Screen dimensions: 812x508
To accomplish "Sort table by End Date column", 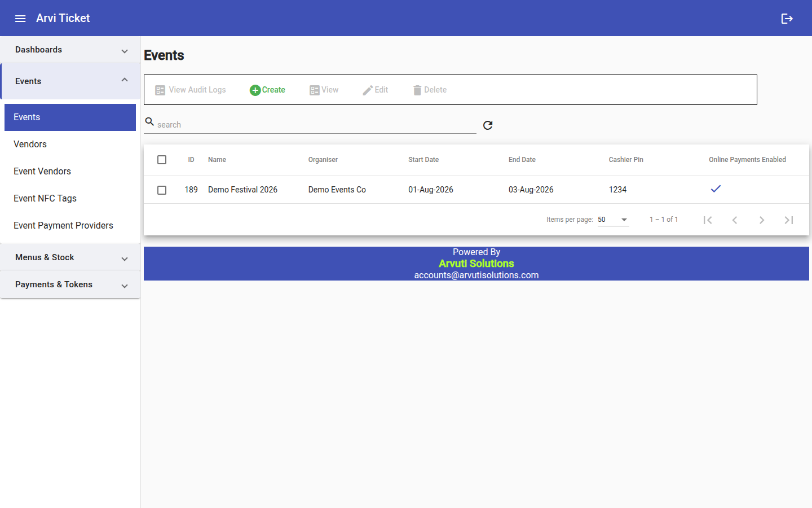I will click(522, 160).
